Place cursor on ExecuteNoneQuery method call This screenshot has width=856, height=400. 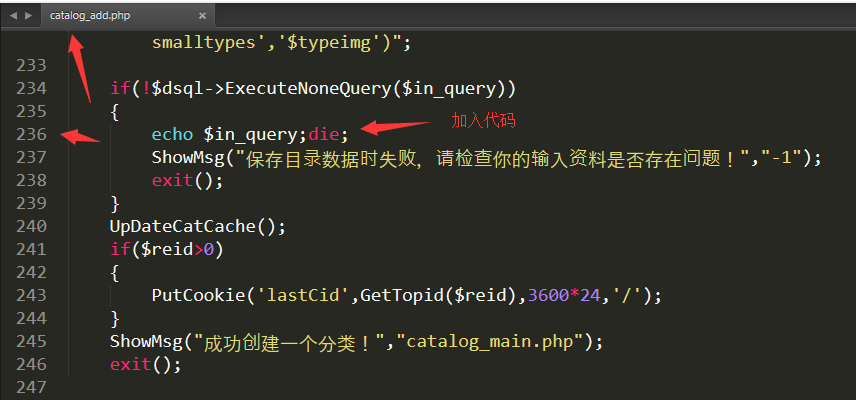click(x=306, y=88)
